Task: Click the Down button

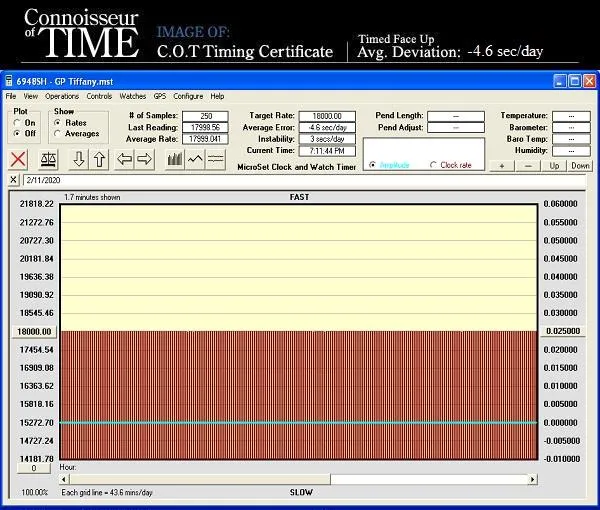Action: pyautogui.click(x=580, y=166)
